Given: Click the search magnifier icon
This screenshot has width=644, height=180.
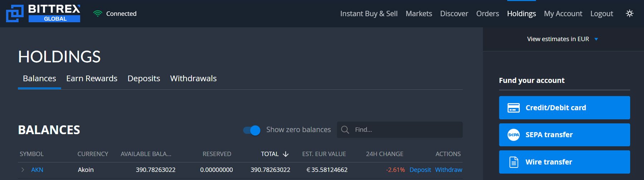Looking at the screenshot, I should [x=345, y=130].
